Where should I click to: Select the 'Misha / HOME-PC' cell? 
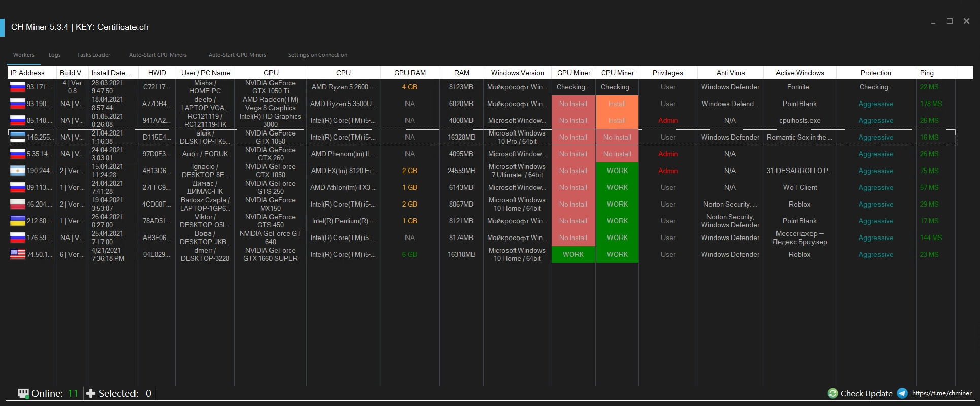(205, 87)
